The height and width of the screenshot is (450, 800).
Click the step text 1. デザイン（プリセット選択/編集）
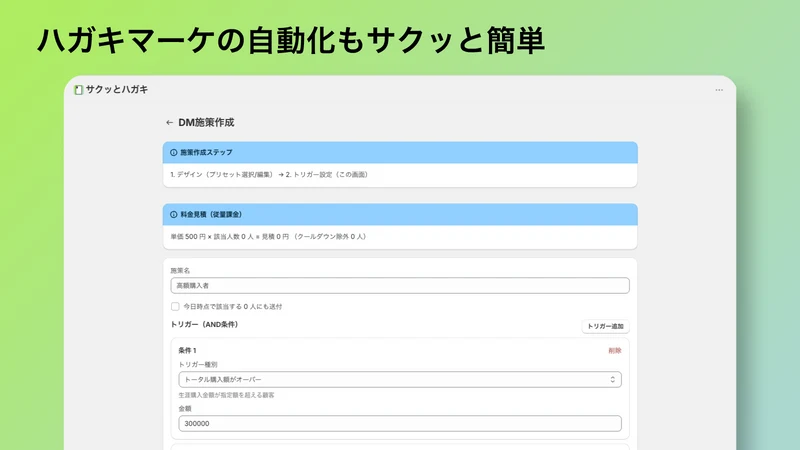coord(221,174)
